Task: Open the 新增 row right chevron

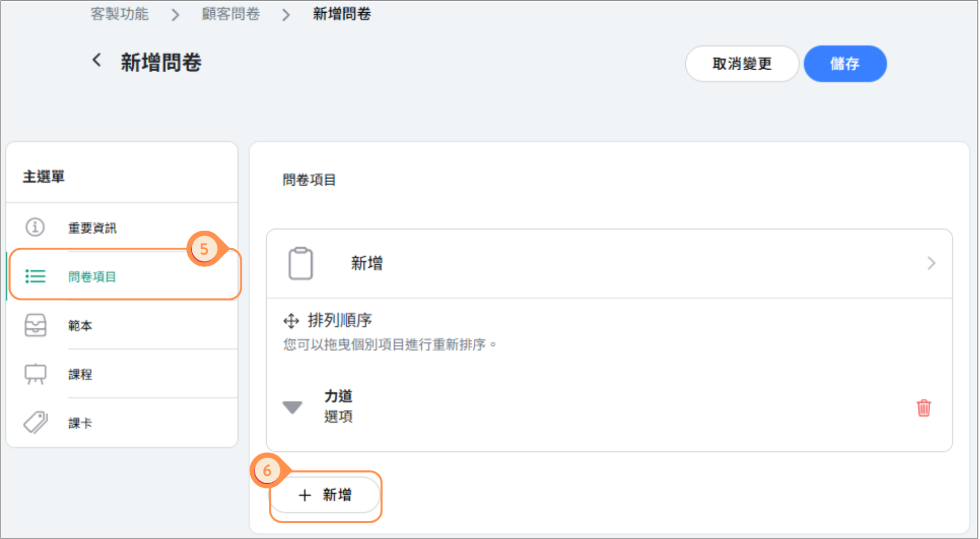Action: [931, 263]
